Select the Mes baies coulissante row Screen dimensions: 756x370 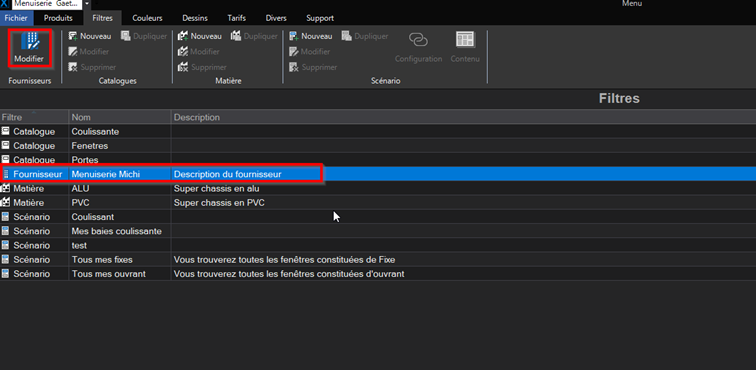[x=378, y=231]
